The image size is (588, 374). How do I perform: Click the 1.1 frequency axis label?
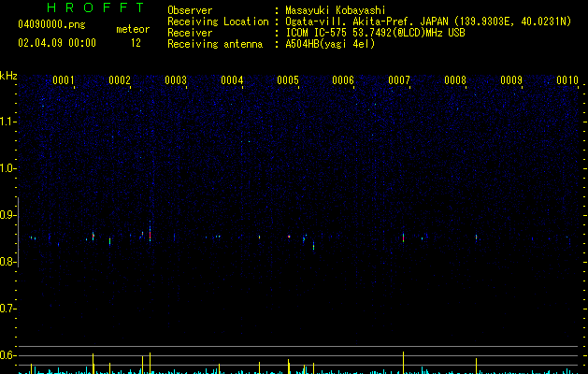[x=7, y=122]
